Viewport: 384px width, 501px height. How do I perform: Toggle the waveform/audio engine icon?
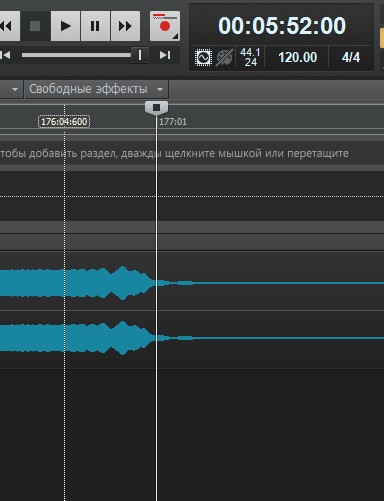pos(203,57)
